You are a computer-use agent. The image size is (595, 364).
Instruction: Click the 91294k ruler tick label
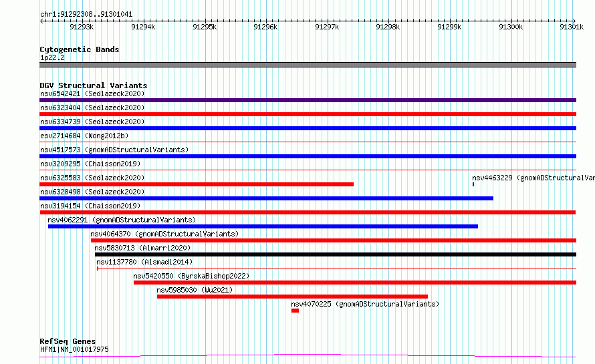pos(143,27)
